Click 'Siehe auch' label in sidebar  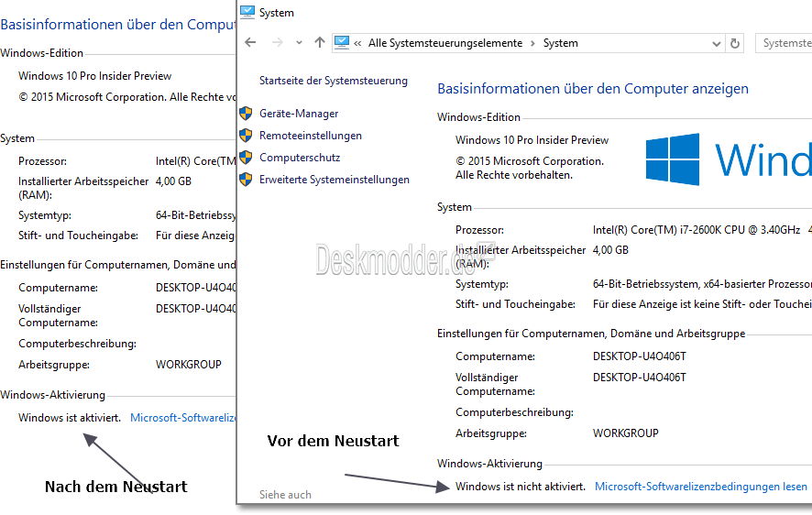click(285, 495)
